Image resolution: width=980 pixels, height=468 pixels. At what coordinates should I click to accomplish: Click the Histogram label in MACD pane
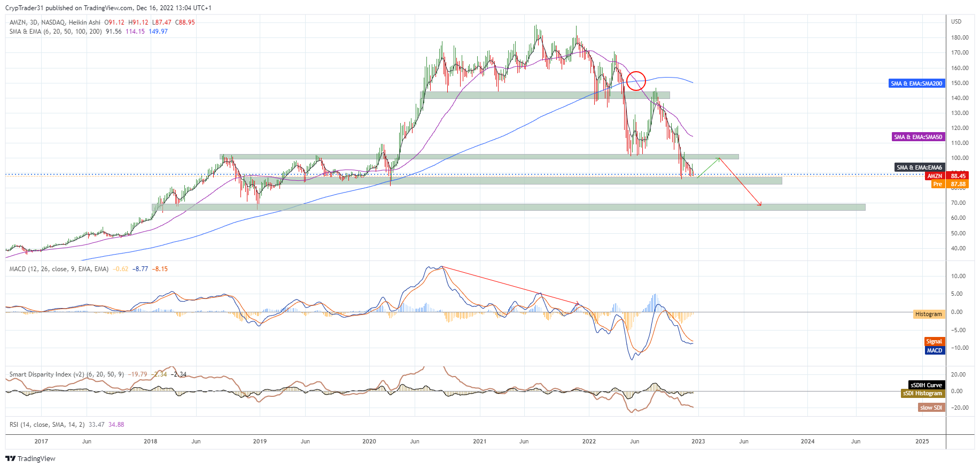click(x=929, y=314)
